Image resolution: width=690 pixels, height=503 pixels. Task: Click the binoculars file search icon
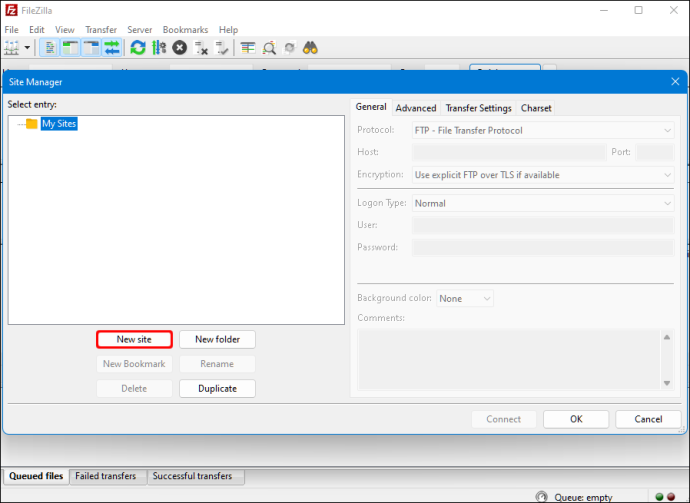tap(310, 48)
